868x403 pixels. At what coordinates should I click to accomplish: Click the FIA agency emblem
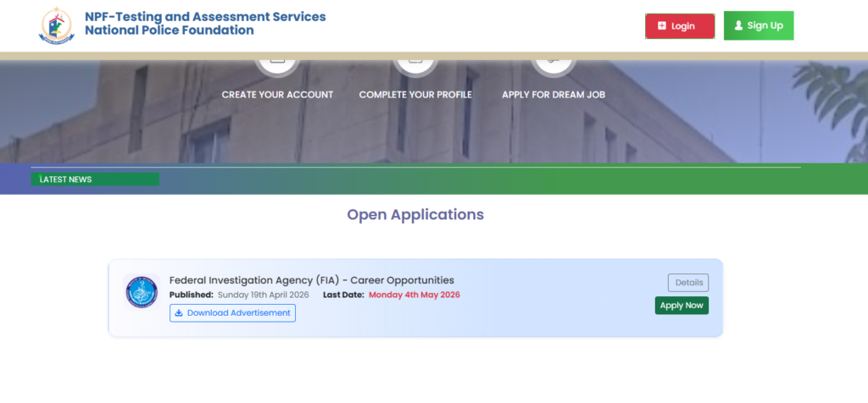[x=142, y=292]
